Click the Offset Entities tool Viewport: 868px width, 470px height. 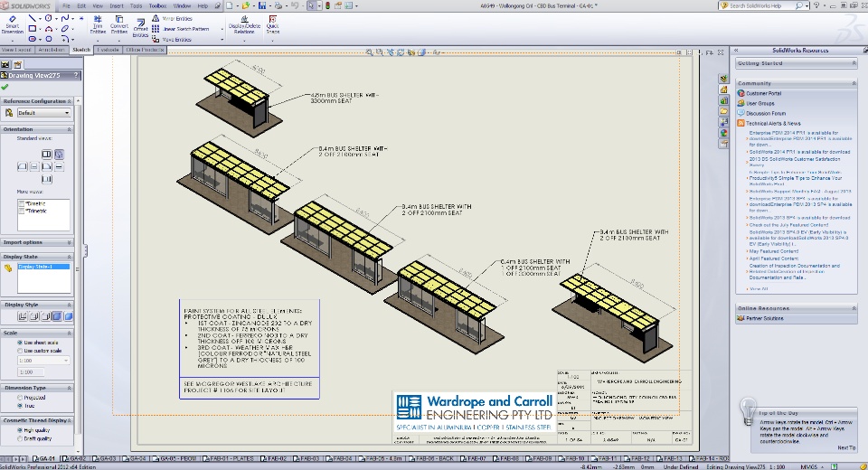(140, 27)
